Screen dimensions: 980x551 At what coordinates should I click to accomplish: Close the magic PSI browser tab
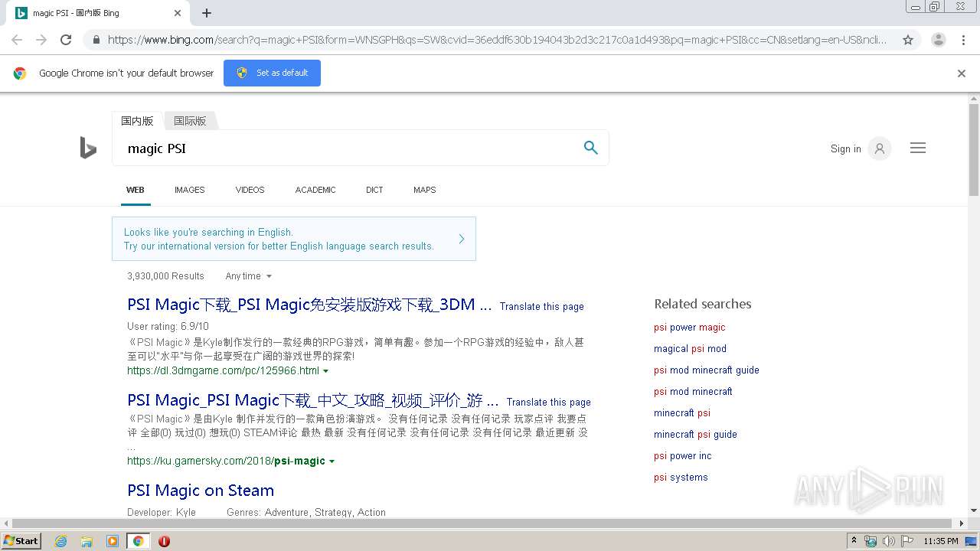178,13
